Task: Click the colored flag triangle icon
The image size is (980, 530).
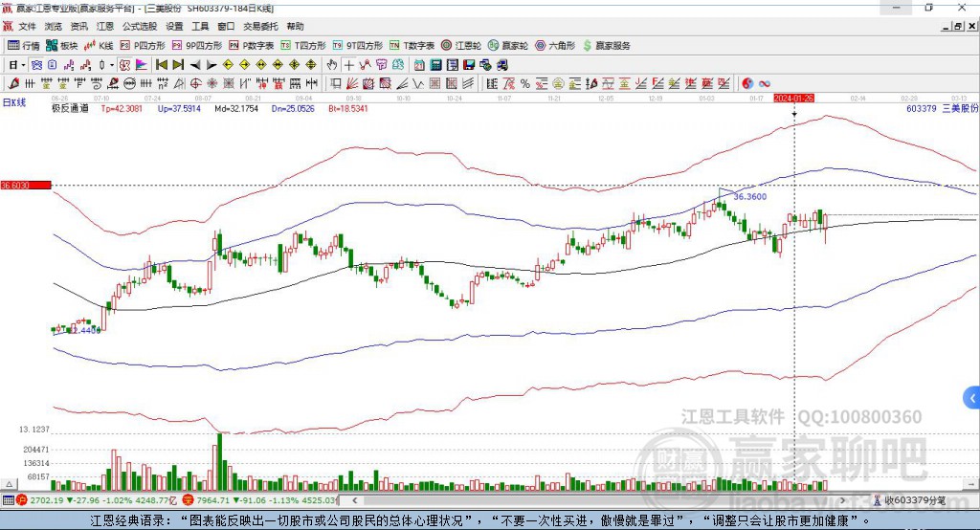Action: [142, 65]
